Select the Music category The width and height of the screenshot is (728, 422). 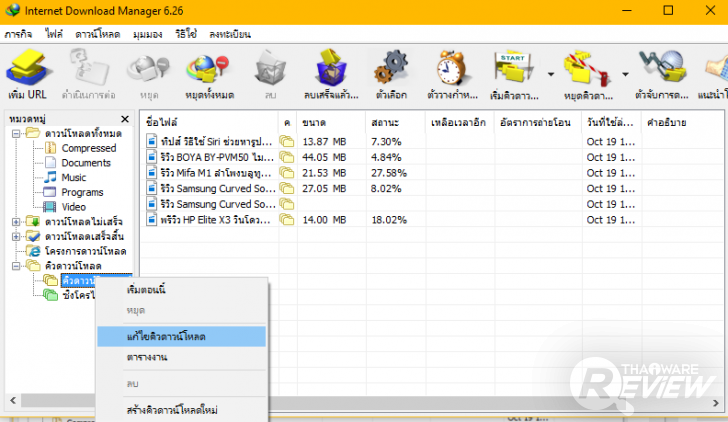click(74, 178)
